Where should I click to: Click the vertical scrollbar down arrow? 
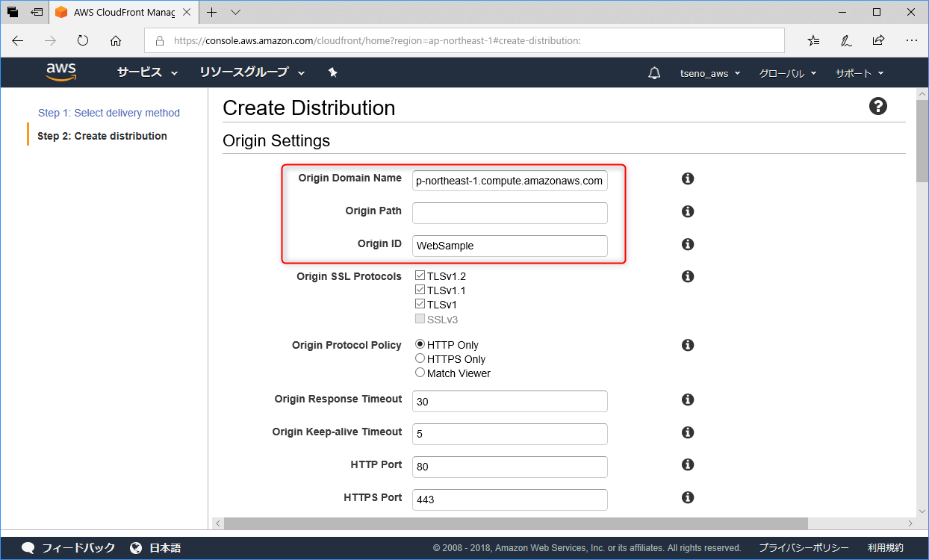[922, 511]
